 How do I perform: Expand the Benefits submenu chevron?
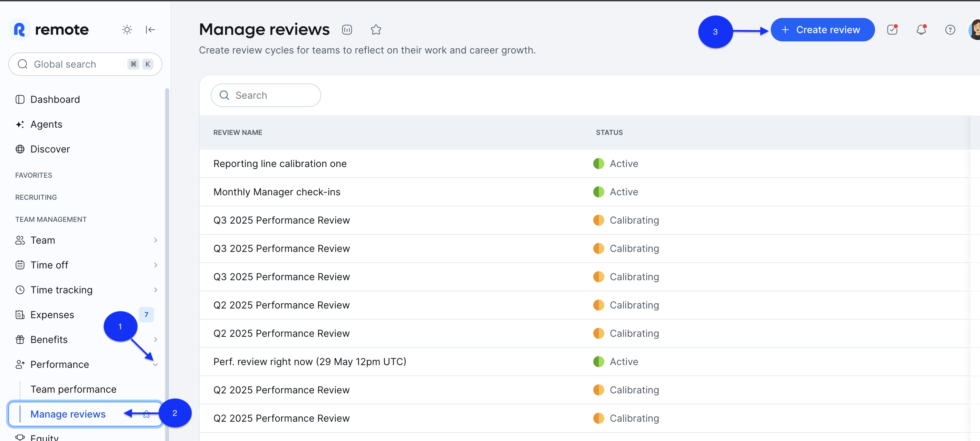[x=155, y=340]
